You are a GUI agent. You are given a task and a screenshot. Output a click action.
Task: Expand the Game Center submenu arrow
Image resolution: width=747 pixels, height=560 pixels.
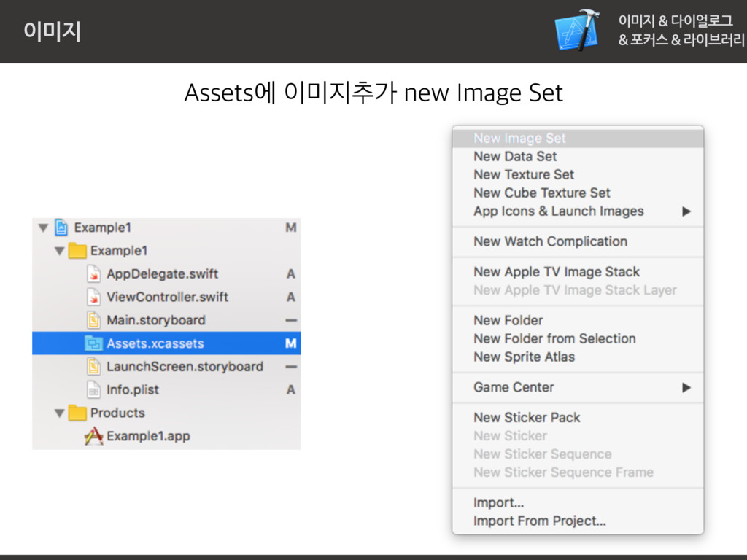(x=686, y=388)
